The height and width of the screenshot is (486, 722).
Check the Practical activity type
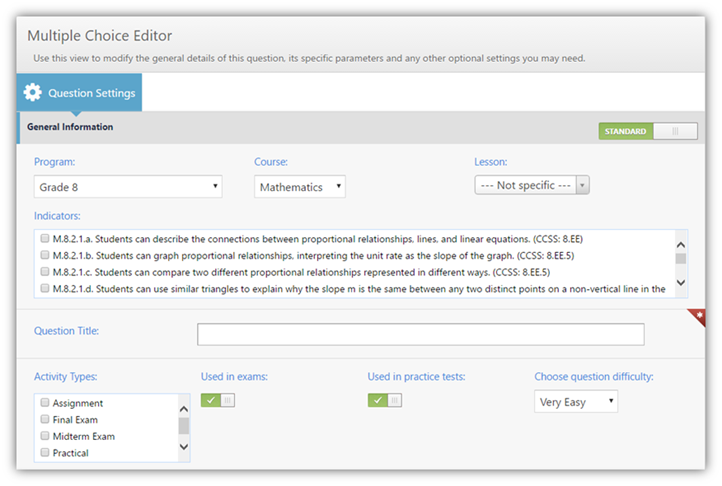point(44,453)
